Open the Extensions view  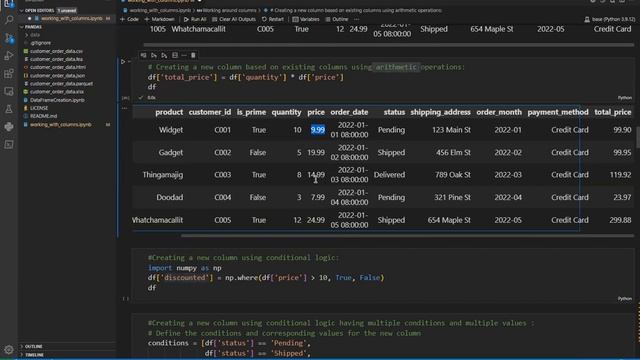click(x=9, y=73)
